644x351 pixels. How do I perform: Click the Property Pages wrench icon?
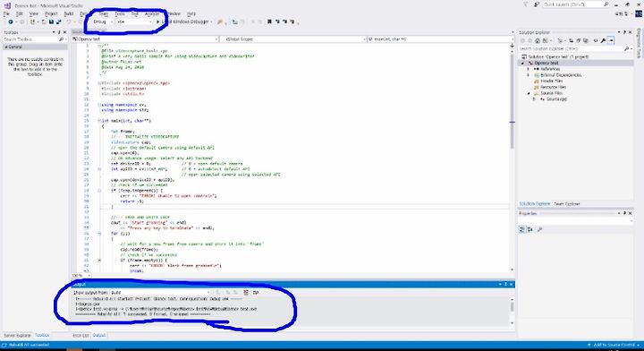click(x=539, y=229)
